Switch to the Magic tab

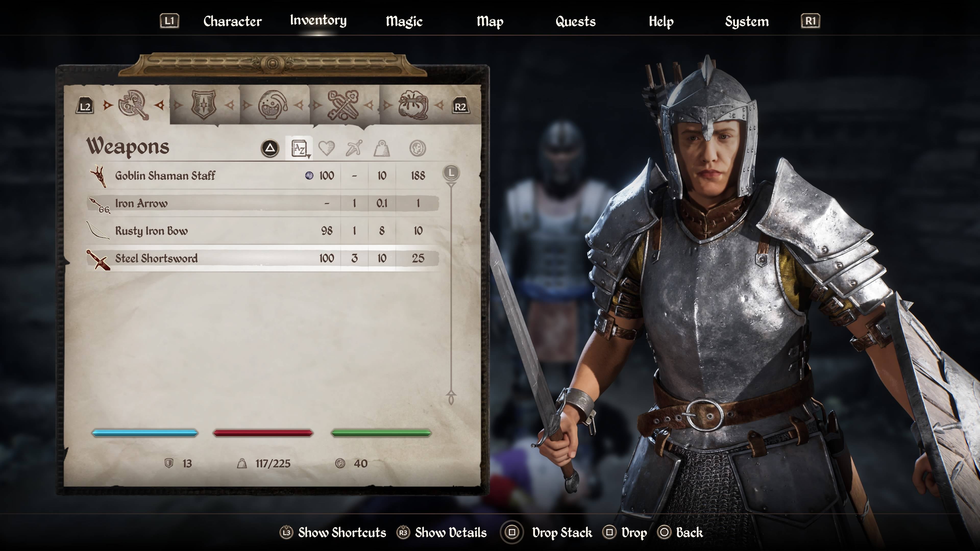404,21
